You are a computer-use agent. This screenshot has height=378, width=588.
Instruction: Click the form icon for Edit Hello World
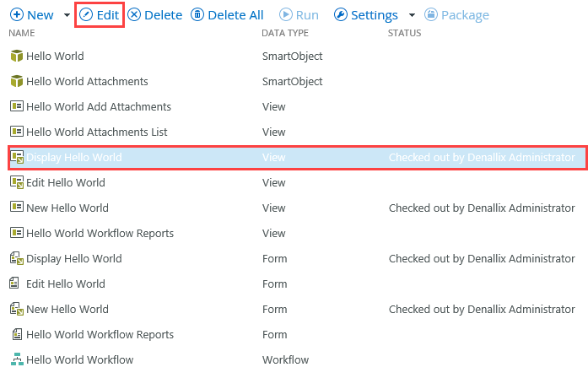[16, 284]
